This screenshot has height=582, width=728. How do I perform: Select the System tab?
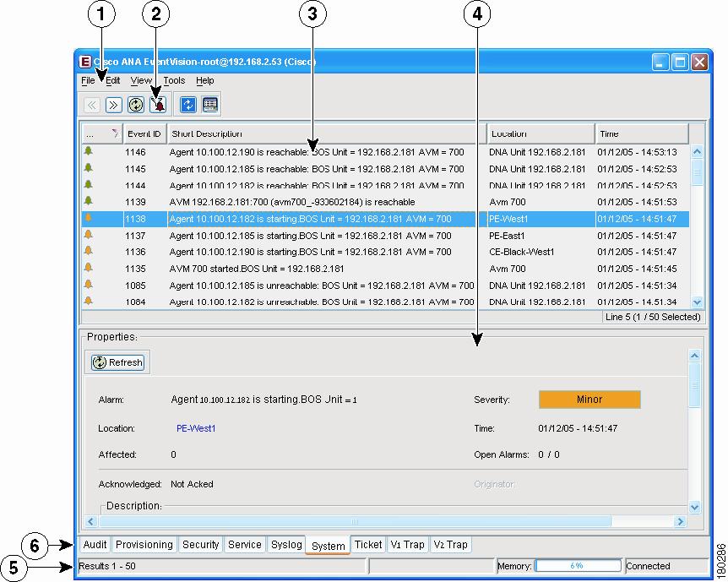click(328, 546)
